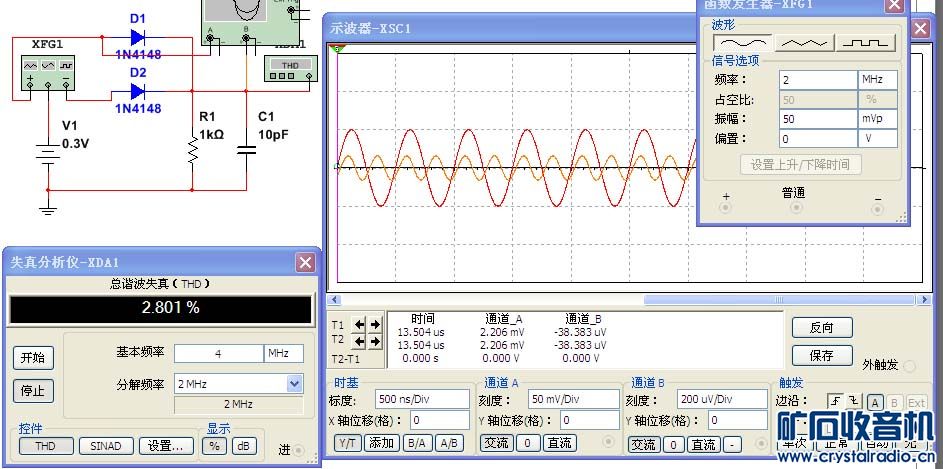The height and width of the screenshot is (469, 943).
Task: Click oscilloscope scrollbar right arrow
Action: point(924,299)
